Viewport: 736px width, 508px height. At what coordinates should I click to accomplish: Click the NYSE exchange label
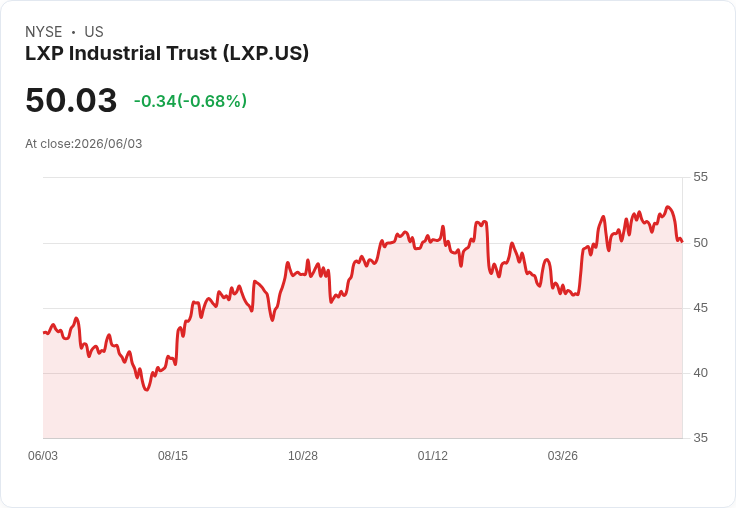coord(44,32)
